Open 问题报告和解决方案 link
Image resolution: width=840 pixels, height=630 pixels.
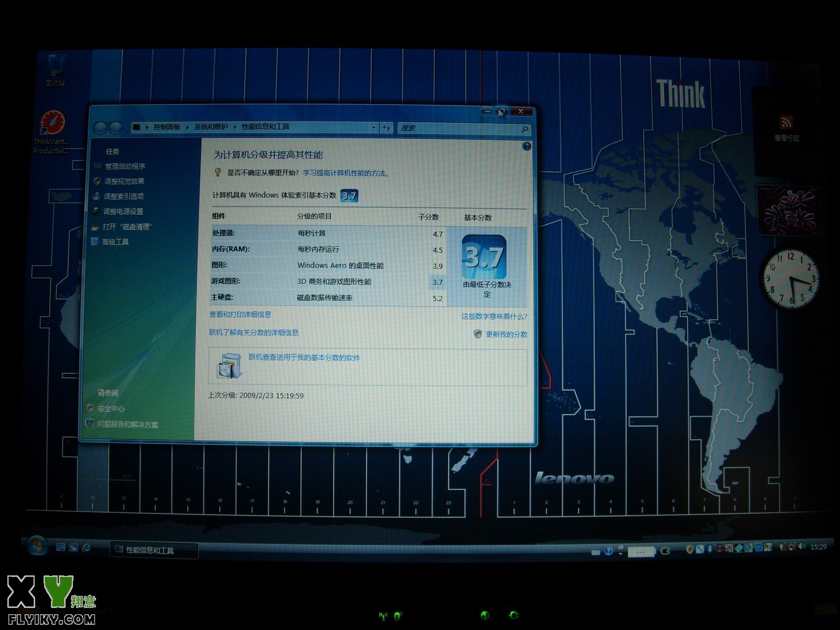point(128,424)
